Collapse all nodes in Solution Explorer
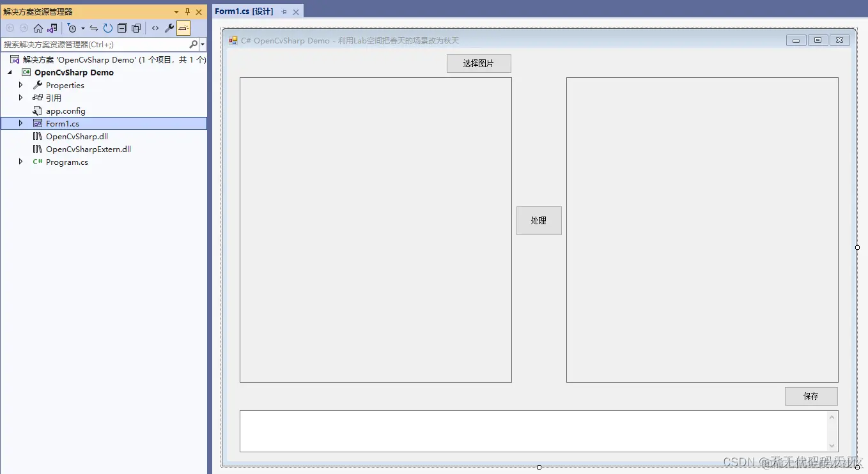The width and height of the screenshot is (868, 474). [x=122, y=28]
